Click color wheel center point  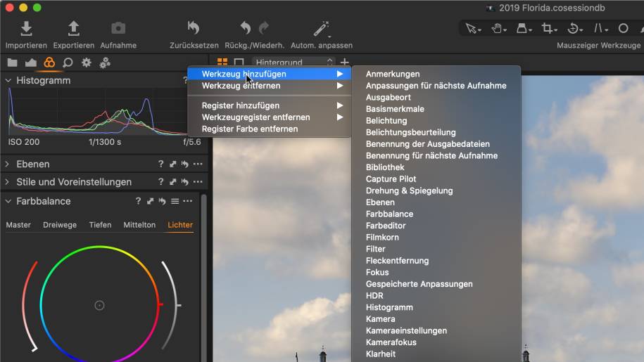pyautogui.click(x=99, y=306)
